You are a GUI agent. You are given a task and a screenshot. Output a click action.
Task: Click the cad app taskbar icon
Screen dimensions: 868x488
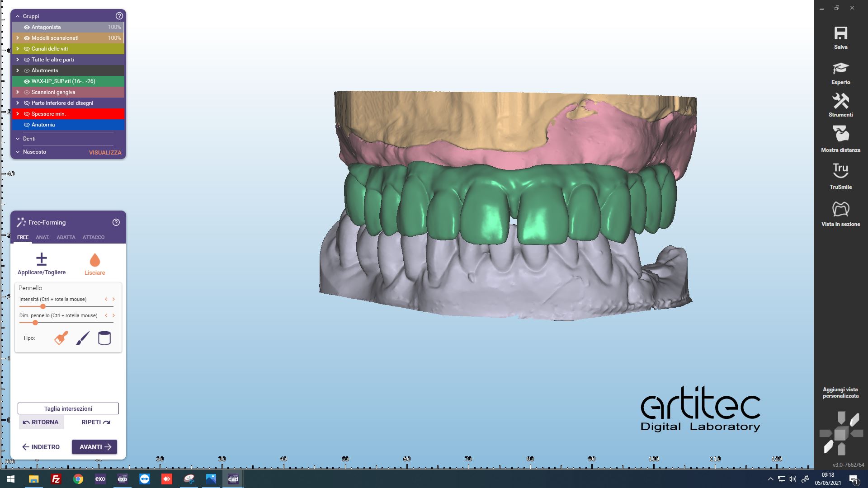(x=233, y=479)
